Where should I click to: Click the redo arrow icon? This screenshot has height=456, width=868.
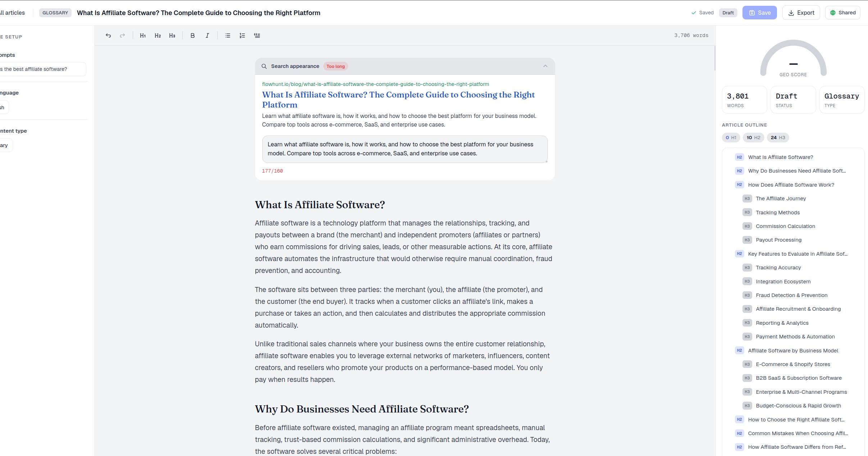[x=122, y=36]
